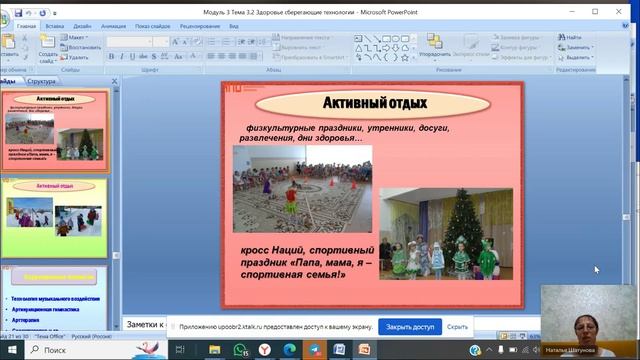Click the Increase font size icon
The width and height of the screenshot is (640, 360).
point(175,42)
